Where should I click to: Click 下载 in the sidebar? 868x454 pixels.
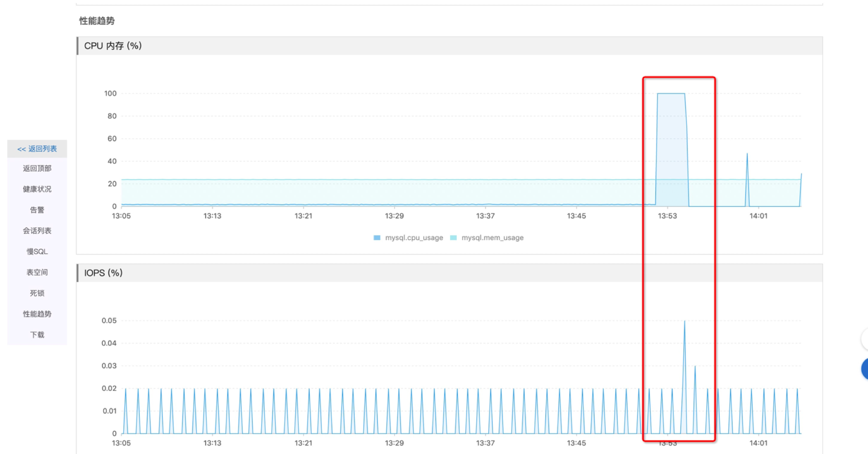[37, 335]
